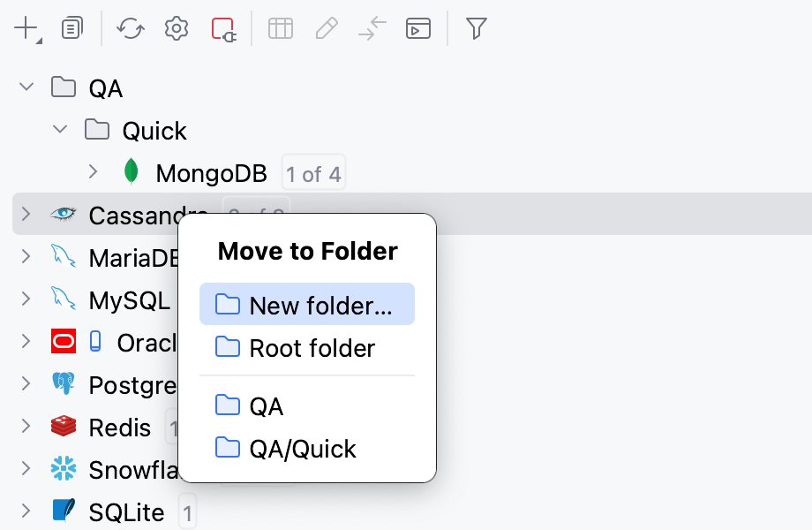Collapse the QA folder chevron
Viewport: 812px width, 530px height.
(x=25, y=87)
